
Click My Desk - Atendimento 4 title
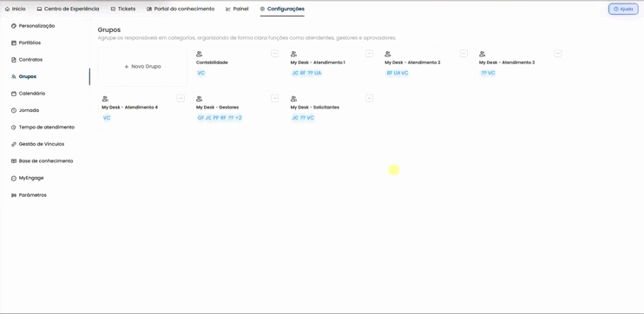(x=130, y=108)
